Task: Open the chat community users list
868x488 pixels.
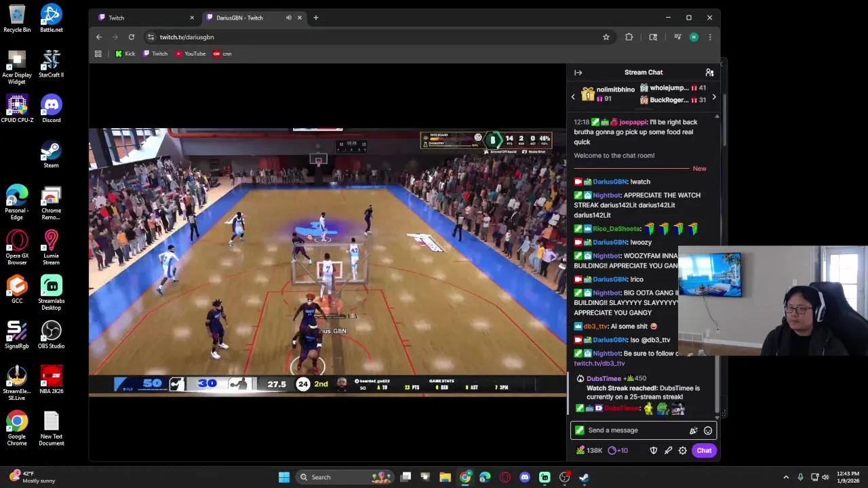Action: 709,73
